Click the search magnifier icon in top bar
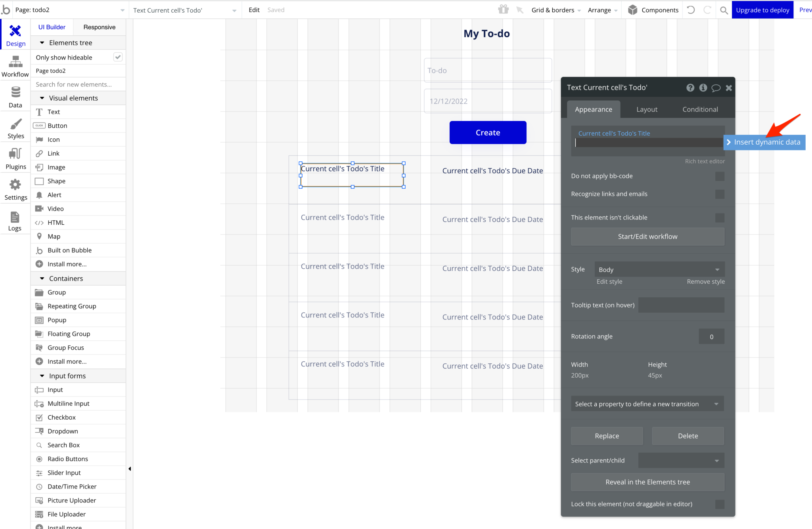 [x=724, y=10]
